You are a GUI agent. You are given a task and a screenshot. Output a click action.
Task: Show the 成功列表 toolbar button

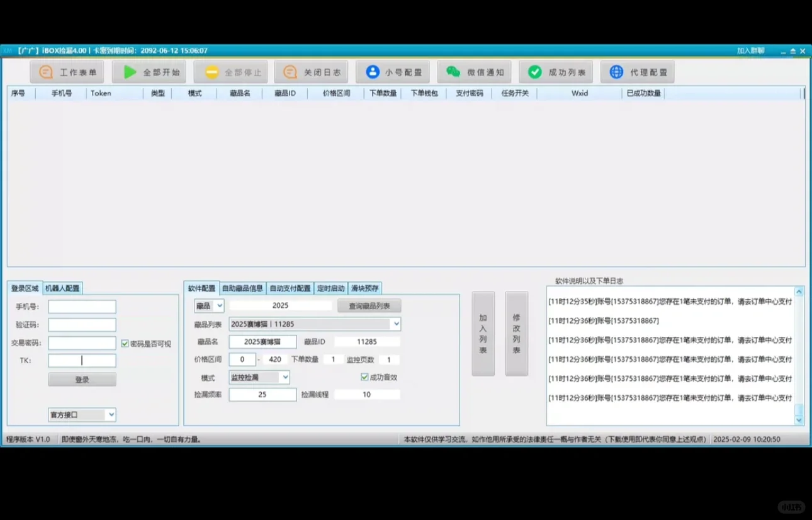point(556,72)
